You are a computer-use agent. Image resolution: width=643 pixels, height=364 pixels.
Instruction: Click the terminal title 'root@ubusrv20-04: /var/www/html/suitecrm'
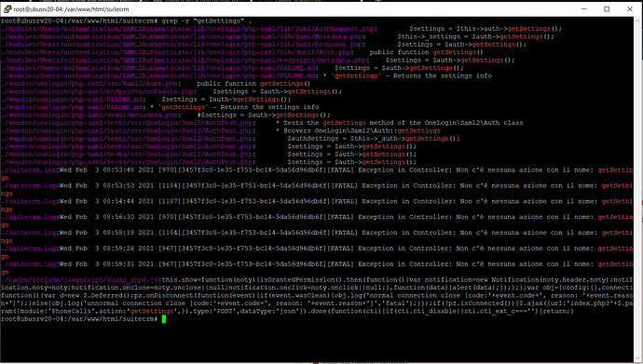tap(71, 9)
